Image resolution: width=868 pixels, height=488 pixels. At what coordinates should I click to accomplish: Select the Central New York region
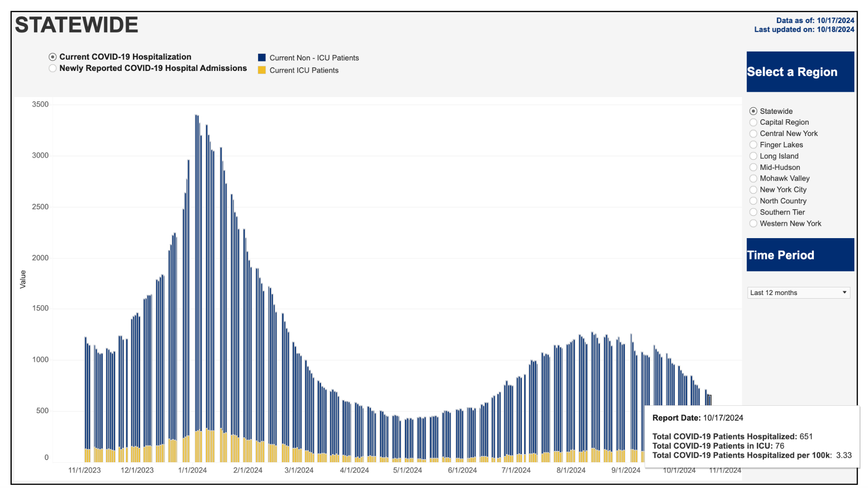[x=753, y=134]
